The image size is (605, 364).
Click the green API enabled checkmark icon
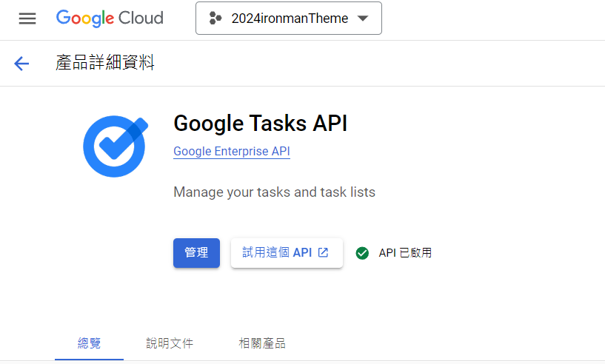(x=362, y=253)
